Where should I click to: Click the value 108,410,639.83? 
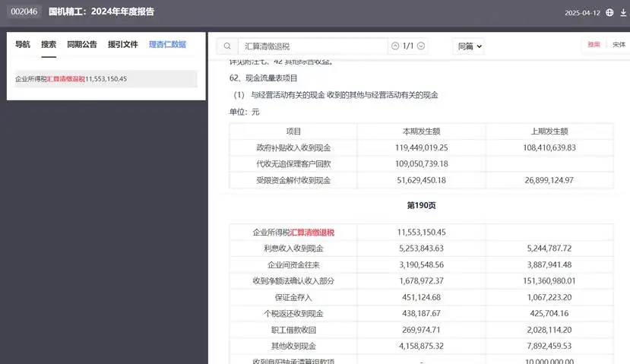coord(549,148)
